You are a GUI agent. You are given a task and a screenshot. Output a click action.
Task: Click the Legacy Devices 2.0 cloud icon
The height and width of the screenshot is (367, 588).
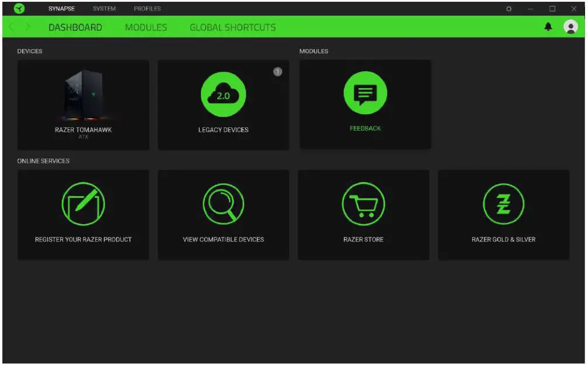pyautogui.click(x=224, y=95)
